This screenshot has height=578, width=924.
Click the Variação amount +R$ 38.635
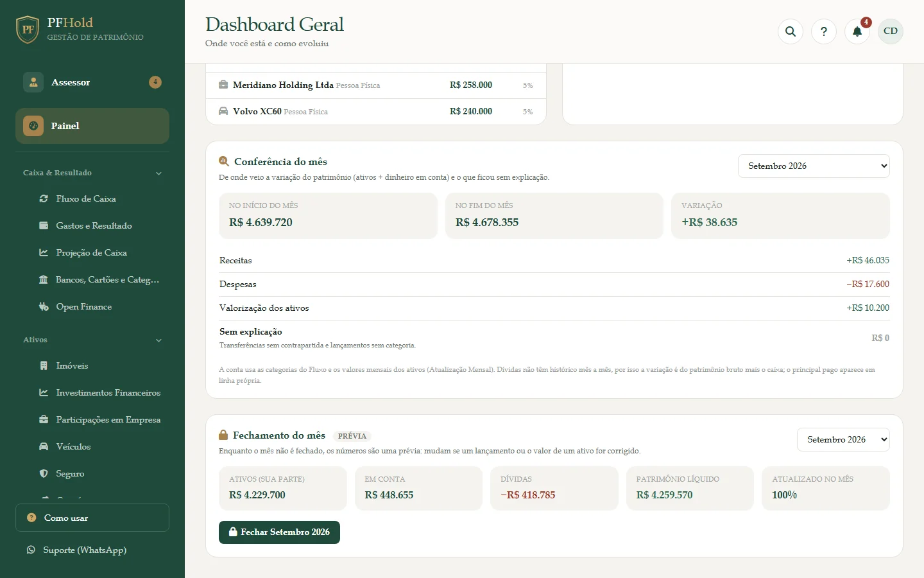[x=709, y=222]
